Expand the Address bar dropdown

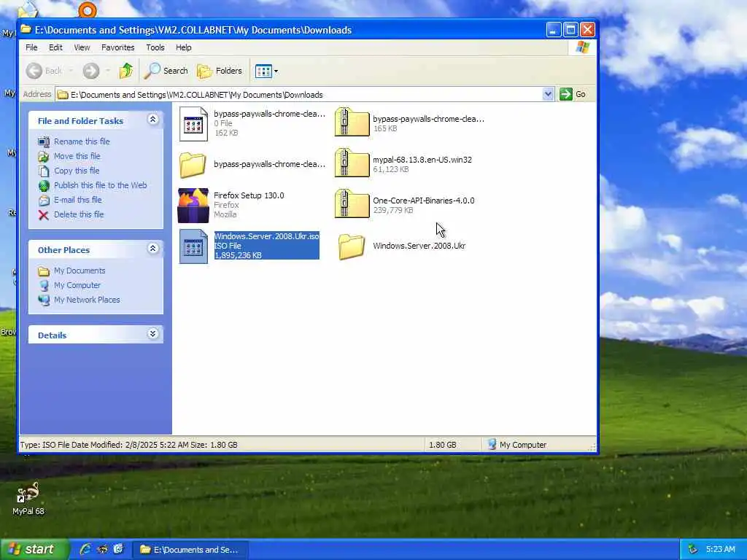(x=548, y=94)
